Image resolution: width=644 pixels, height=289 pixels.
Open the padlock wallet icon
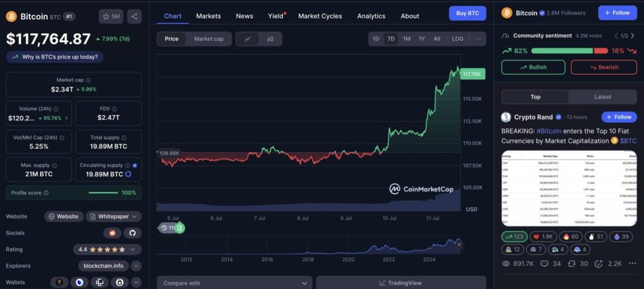coord(119,283)
